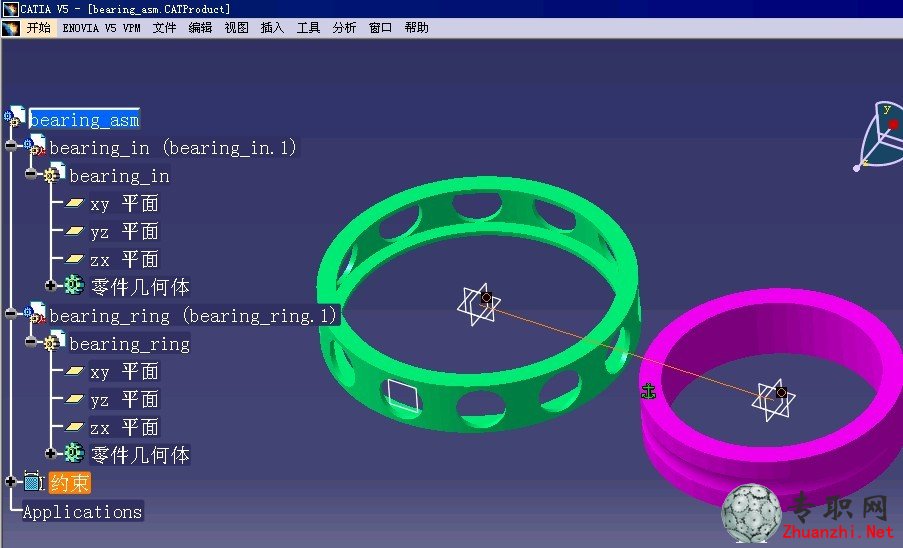Click 零件几何体 gear icon under bearing_ring

point(74,453)
